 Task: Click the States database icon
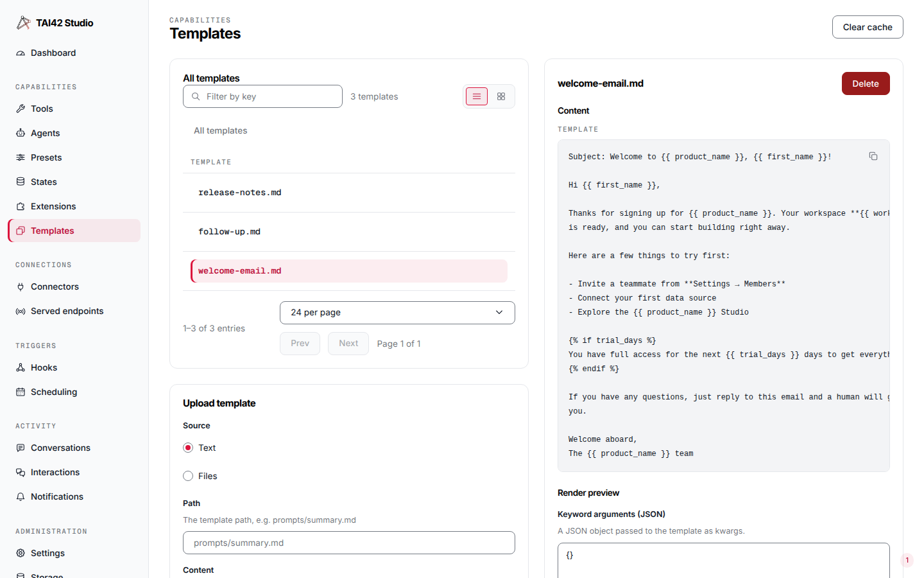[21, 182]
